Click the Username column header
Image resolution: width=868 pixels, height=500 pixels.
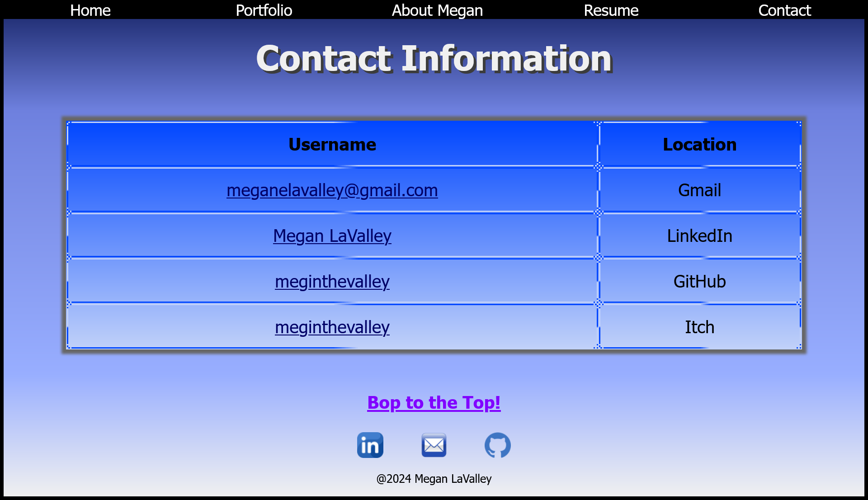331,144
